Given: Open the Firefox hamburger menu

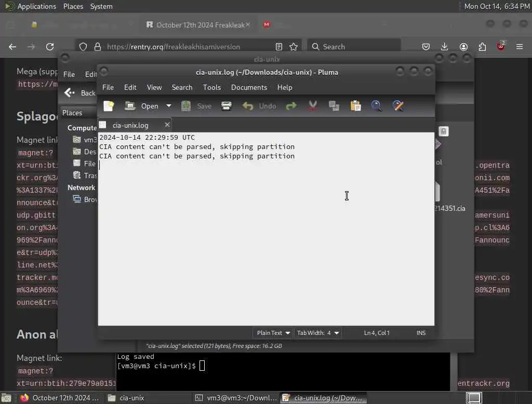Looking at the screenshot, I should [520, 46].
